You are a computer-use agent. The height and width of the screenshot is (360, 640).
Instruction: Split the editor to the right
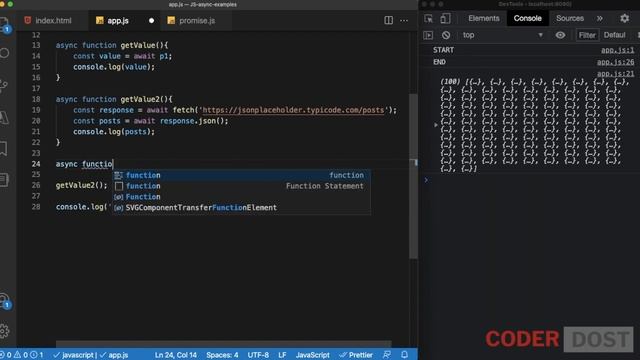pyautogui.click(x=389, y=20)
